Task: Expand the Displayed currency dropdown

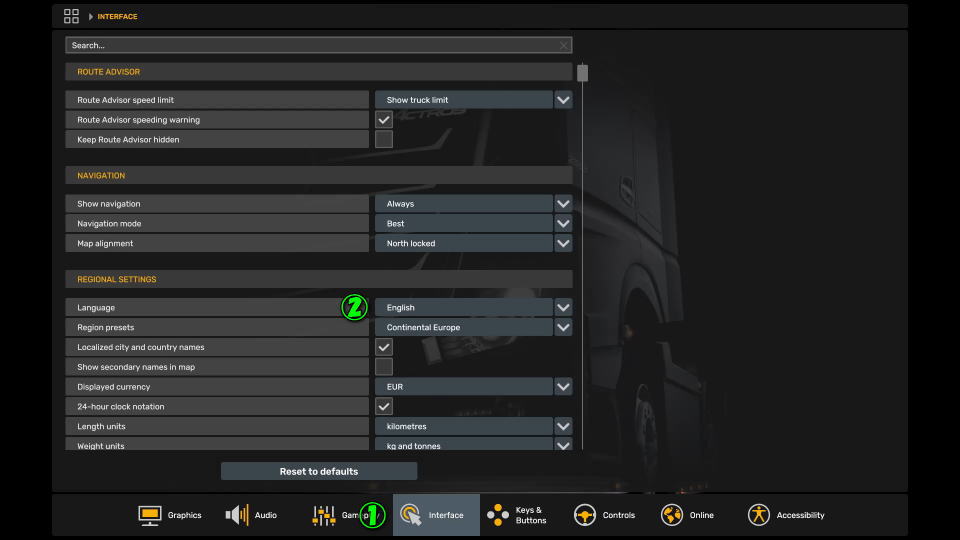Action: coord(563,387)
